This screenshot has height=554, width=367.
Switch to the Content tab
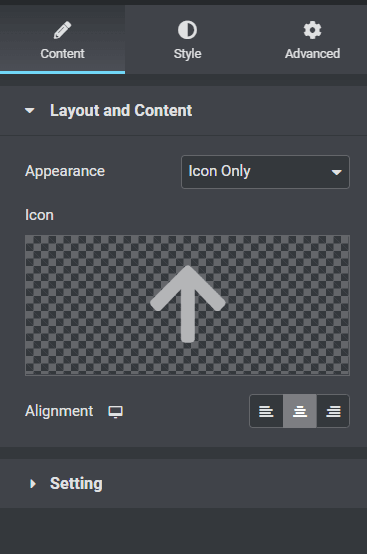63,39
